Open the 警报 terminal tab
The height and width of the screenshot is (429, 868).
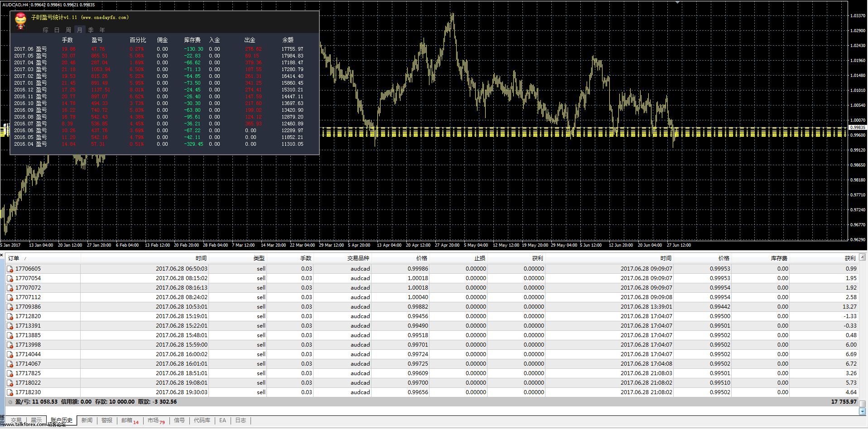[x=107, y=420]
